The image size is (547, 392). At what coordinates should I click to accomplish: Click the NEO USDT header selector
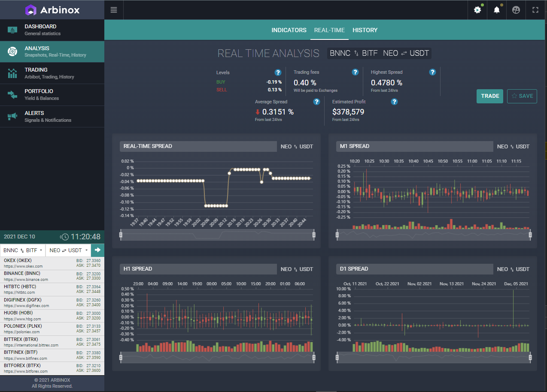(x=405, y=54)
